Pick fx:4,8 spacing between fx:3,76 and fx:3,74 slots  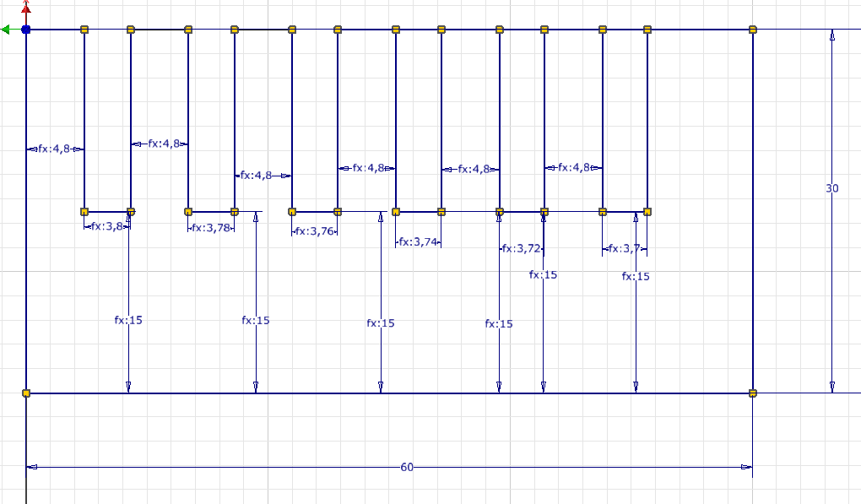[x=368, y=167]
